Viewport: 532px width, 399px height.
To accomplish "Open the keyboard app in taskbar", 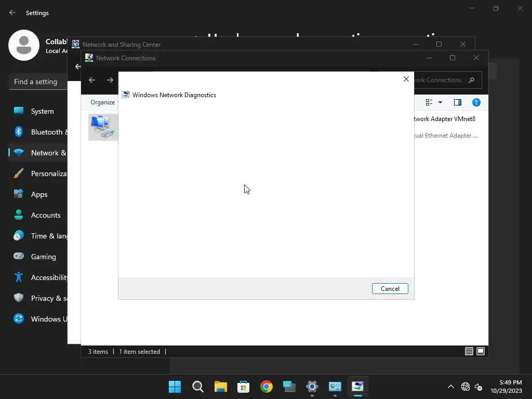I will pyautogui.click(x=289, y=387).
